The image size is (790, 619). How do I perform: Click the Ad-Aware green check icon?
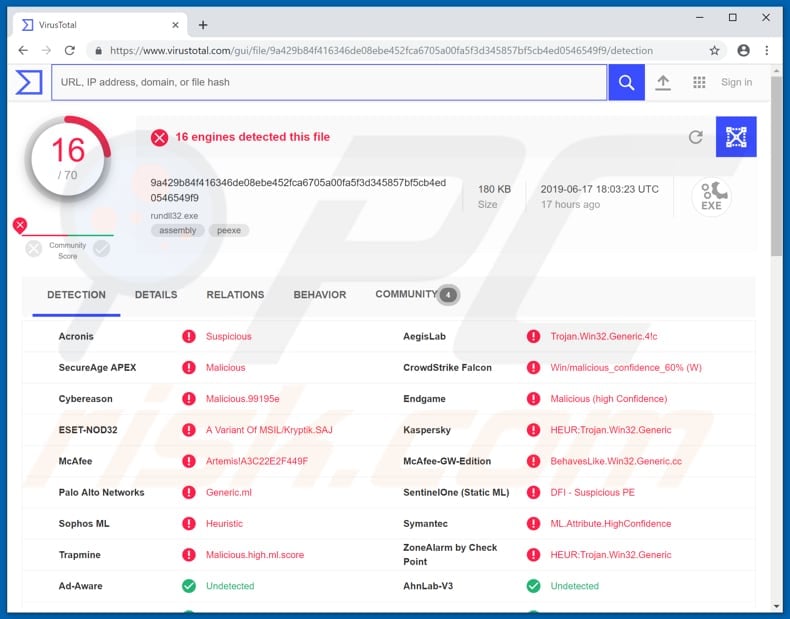(188, 586)
